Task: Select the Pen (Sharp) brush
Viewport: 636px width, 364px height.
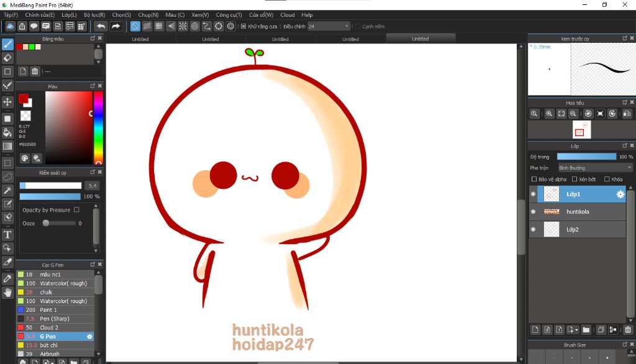Action: click(55, 319)
